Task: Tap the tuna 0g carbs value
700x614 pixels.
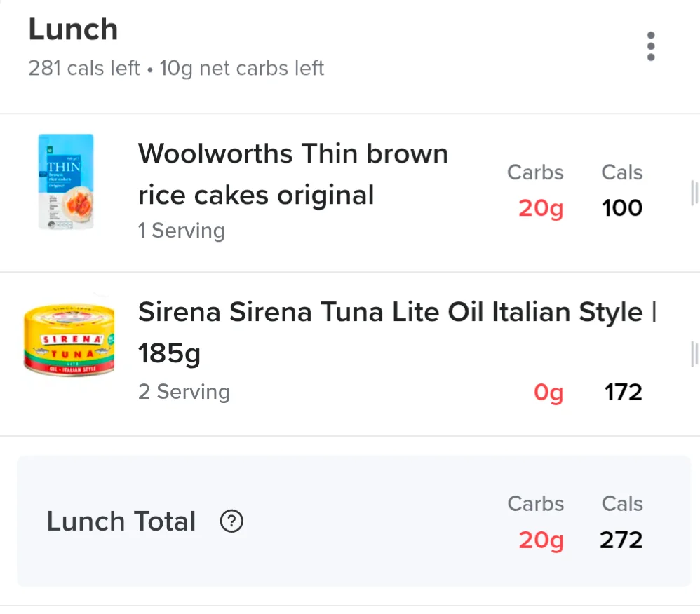Action: (x=548, y=393)
